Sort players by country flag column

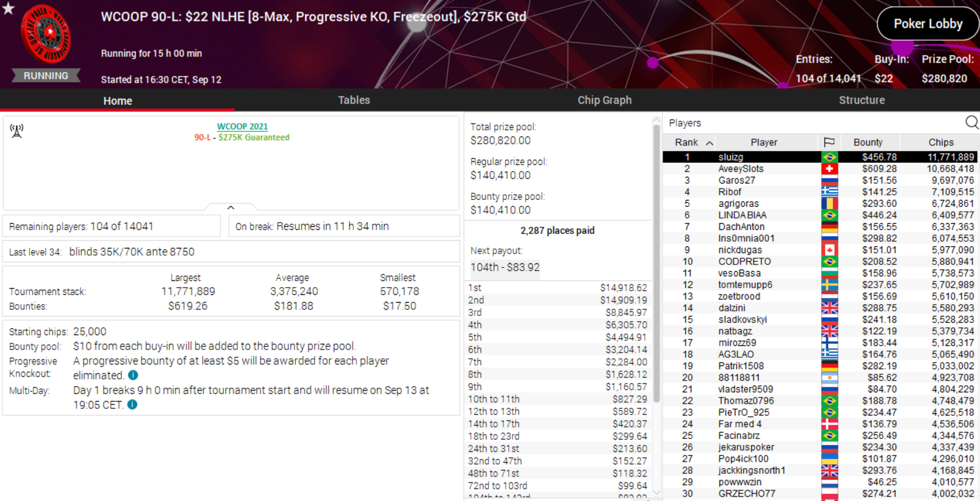click(x=829, y=142)
